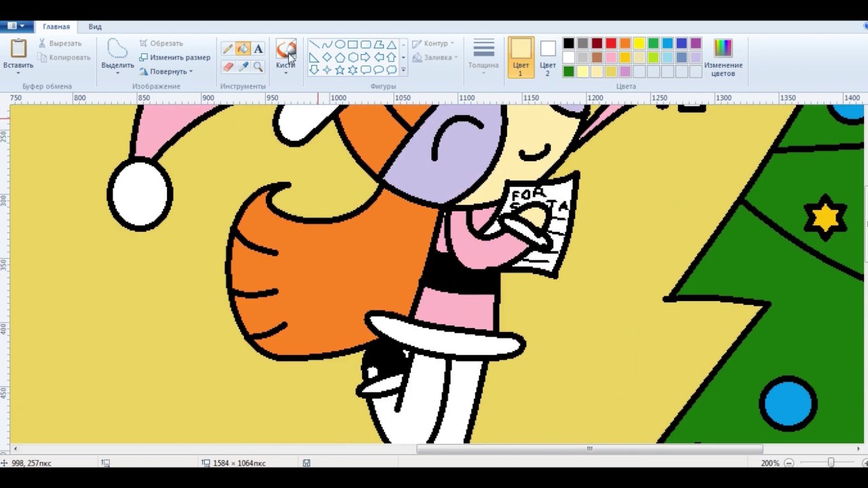Choose the yellow palette color
Viewport: 868px width, 488px height.
[x=639, y=43]
